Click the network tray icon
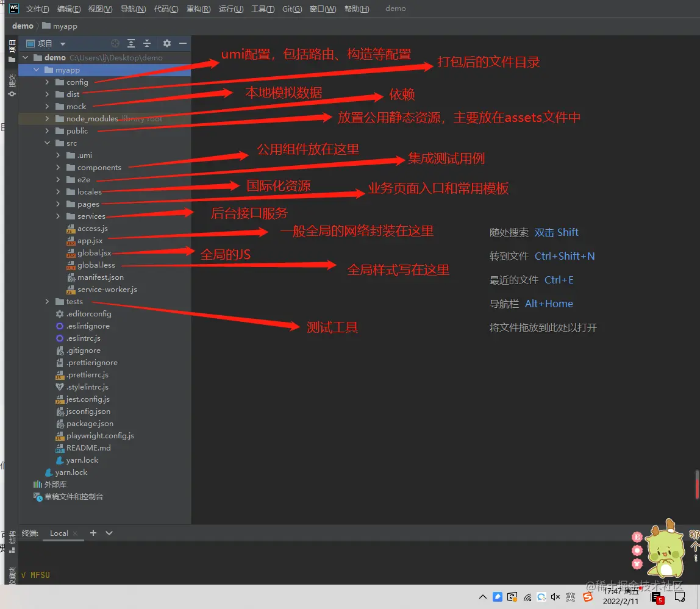This screenshot has height=609, width=700. coord(527,597)
